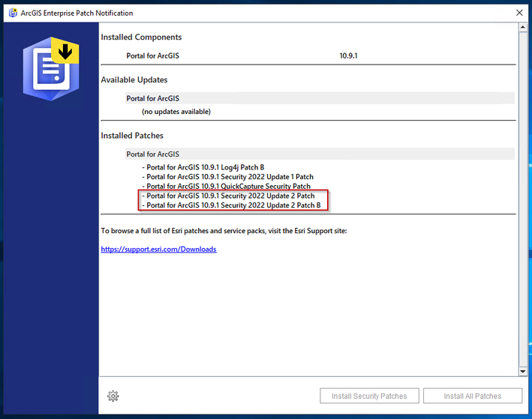Select Security 2022 Update 2 Patch entry
Screen dimensions: 532x419
[x=228, y=196]
